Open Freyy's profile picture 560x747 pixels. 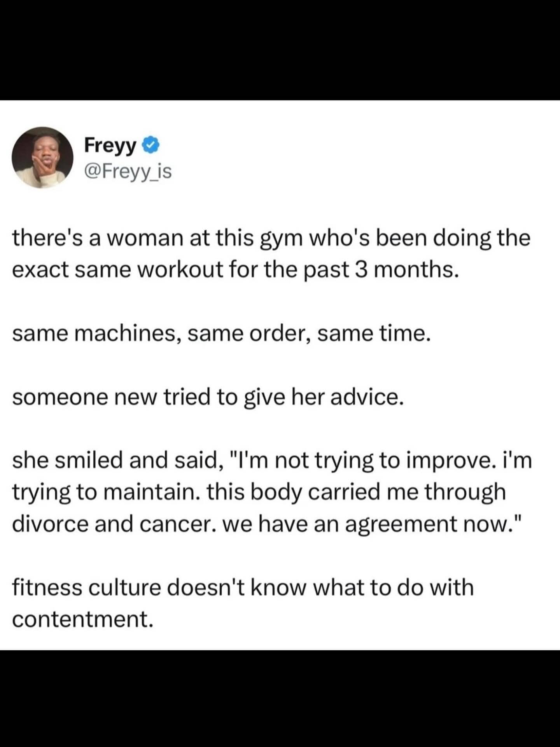tap(42, 158)
